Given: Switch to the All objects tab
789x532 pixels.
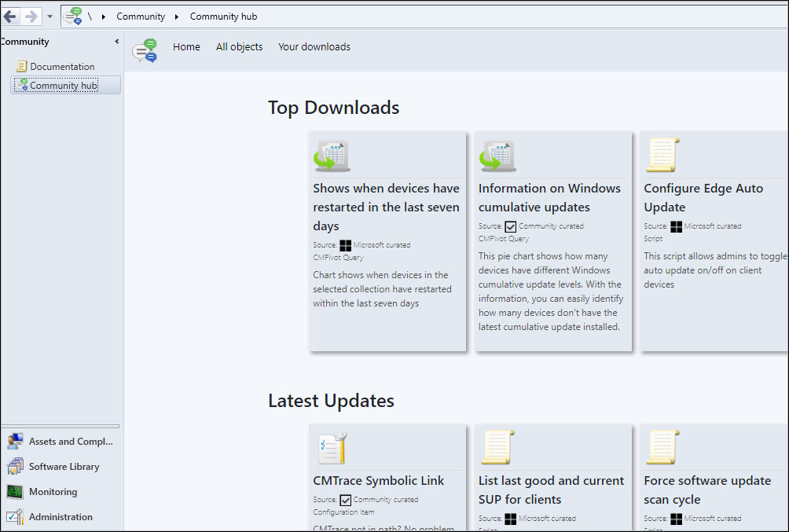Looking at the screenshot, I should coord(239,47).
